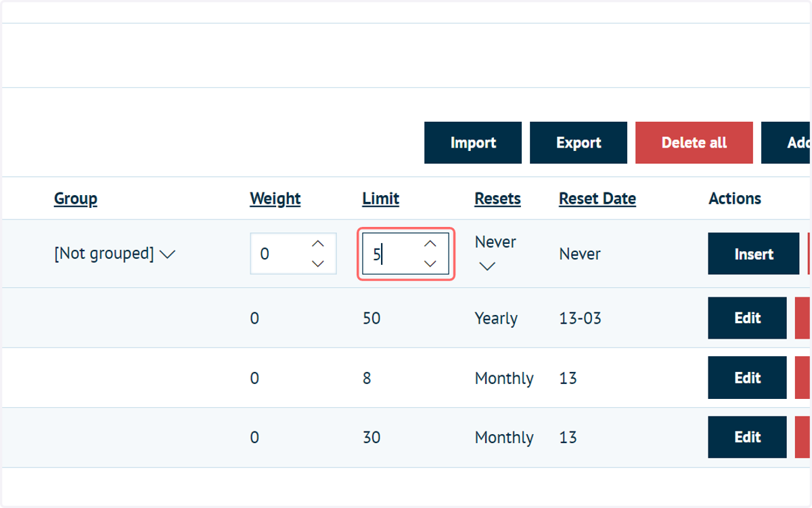Click the Insert button
Image resolution: width=812 pixels, height=508 pixels.
tap(754, 254)
